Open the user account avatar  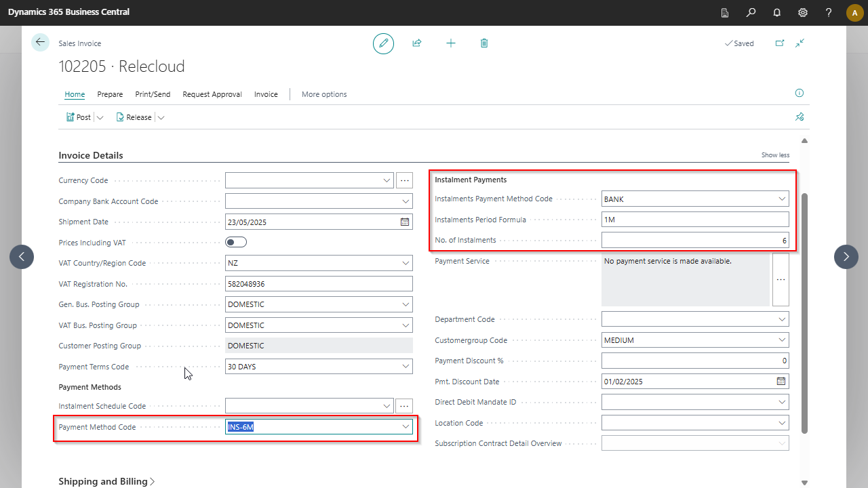[854, 12]
